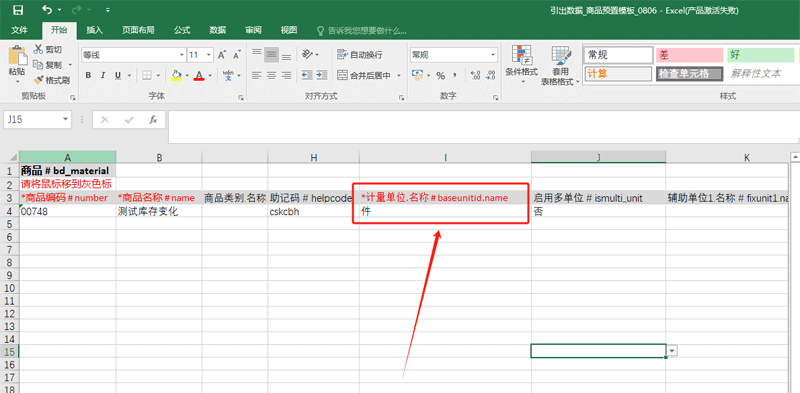This screenshot has width=800, height=393.
Task: Switch to the View (视图) tab
Action: [289, 30]
